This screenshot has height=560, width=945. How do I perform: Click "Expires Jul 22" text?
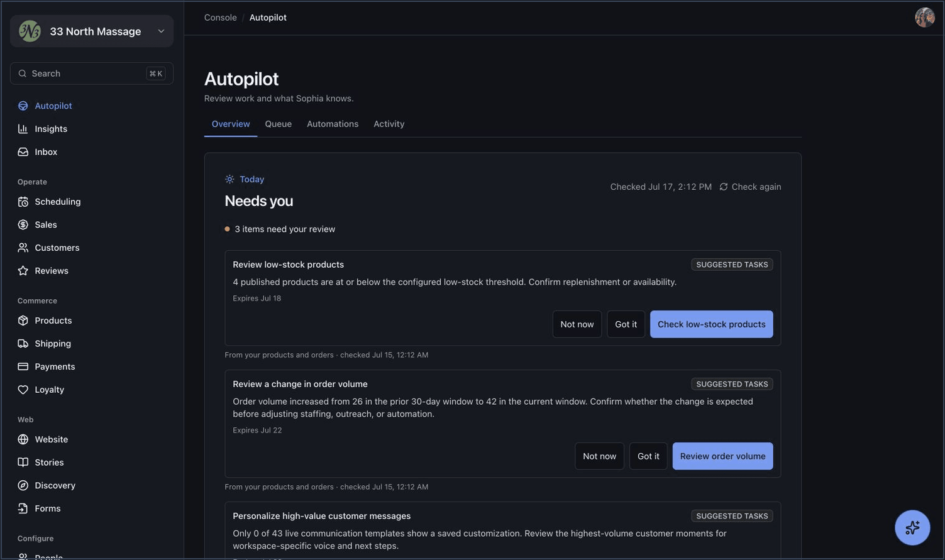click(257, 431)
